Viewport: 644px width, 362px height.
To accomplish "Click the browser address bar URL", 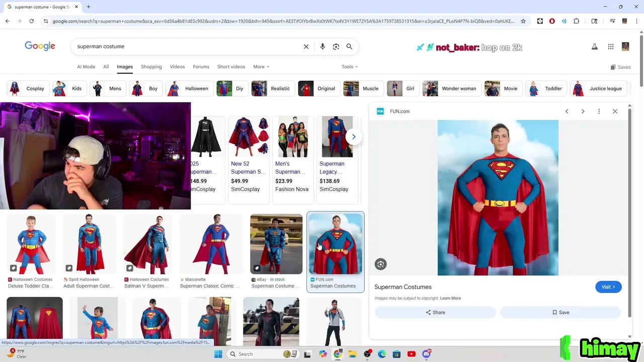I will (x=283, y=21).
